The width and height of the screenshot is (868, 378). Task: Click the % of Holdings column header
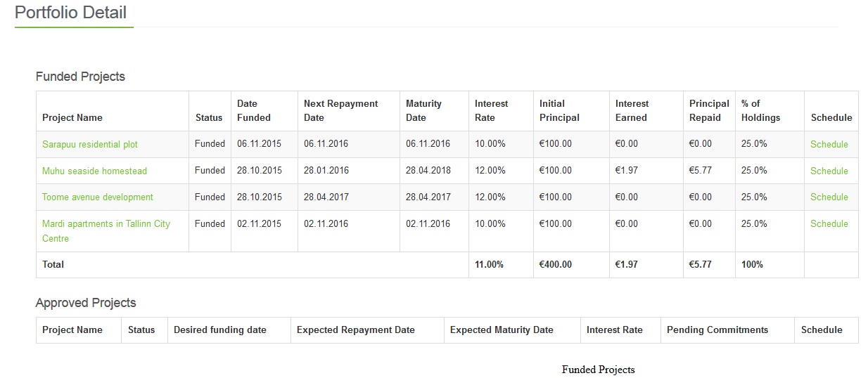pyautogui.click(x=761, y=110)
